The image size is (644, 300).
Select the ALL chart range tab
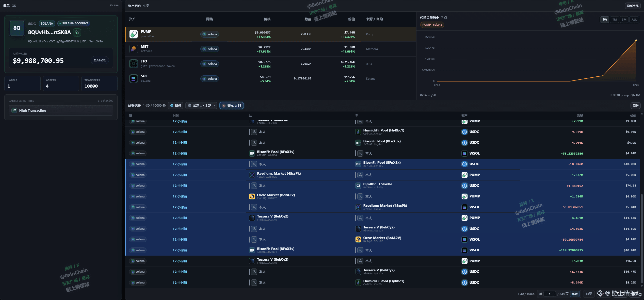pos(634,20)
